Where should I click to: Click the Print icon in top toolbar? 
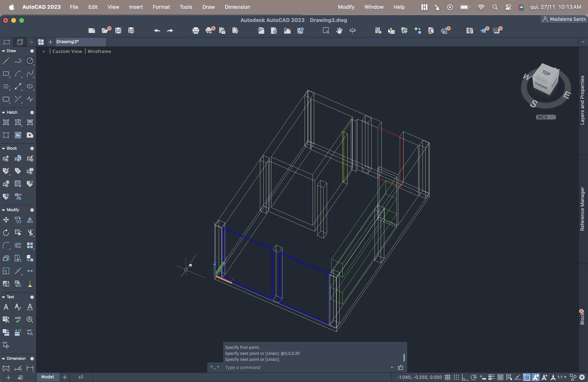(195, 30)
